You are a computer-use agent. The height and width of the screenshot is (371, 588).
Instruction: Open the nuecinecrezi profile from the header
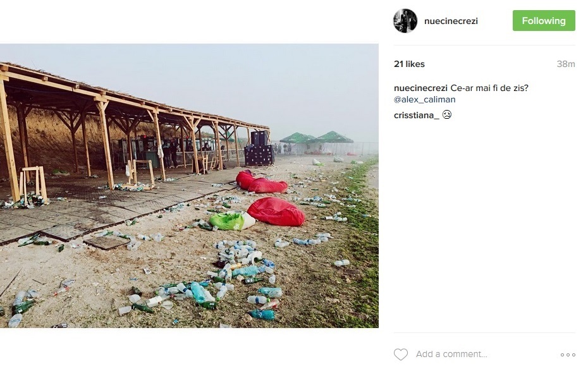click(x=451, y=21)
